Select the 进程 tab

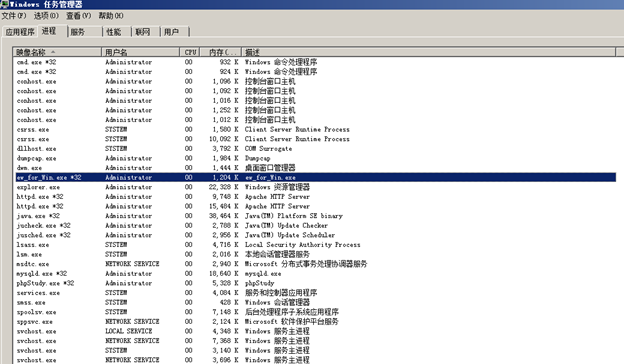49,31
